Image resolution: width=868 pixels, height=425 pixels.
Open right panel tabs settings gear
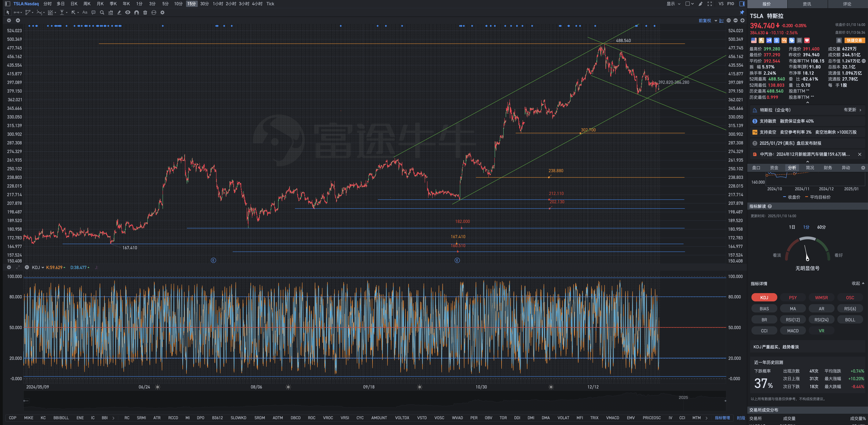click(863, 168)
